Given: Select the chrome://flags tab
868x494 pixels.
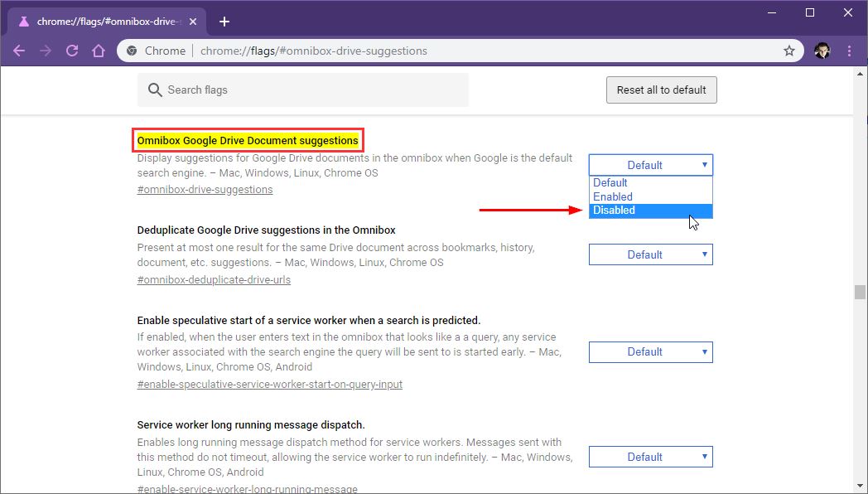Looking at the screenshot, I should click(x=105, y=22).
